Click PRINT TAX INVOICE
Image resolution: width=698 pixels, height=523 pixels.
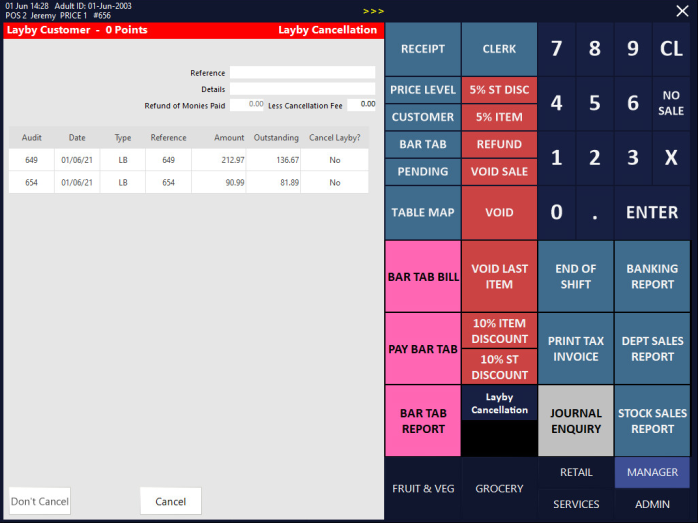click(x=576, y=349)
